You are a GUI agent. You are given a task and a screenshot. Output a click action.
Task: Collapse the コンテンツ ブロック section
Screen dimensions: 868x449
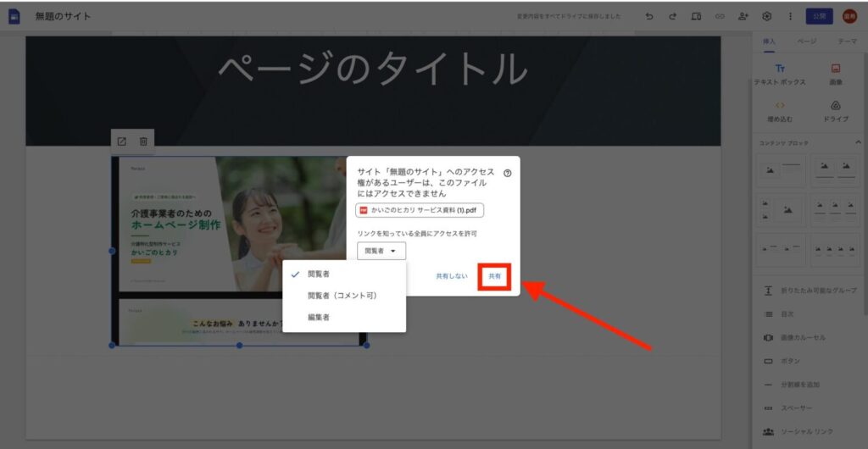(857, 141)
